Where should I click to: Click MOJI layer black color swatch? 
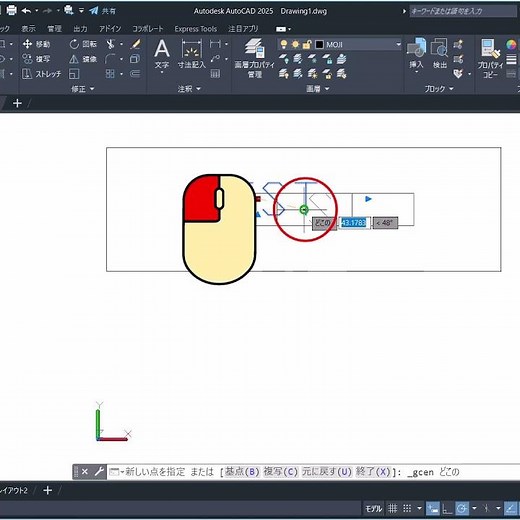coord(319,44)
